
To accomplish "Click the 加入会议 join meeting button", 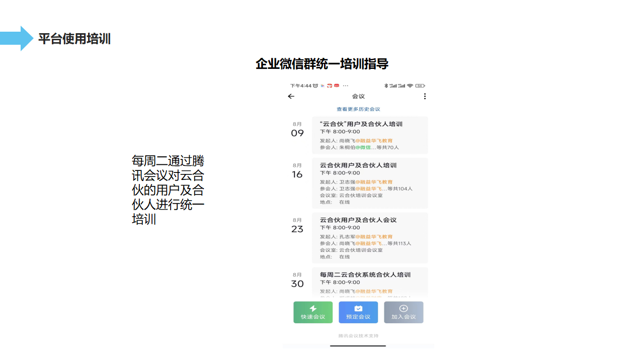I will [404, 312].
